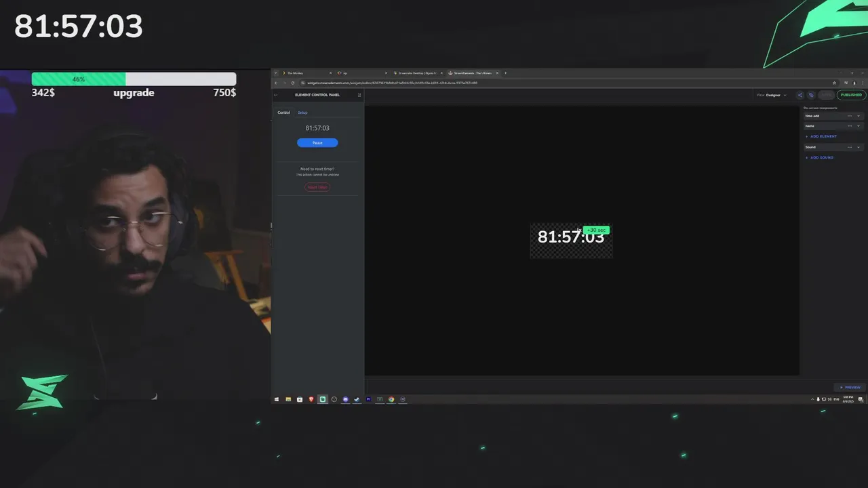
Task: Open a new browser tab
Action: [505, 73]
